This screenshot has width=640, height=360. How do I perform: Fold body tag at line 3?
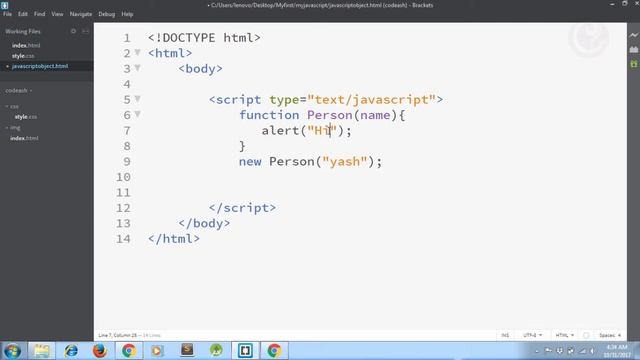coord(138,68)
